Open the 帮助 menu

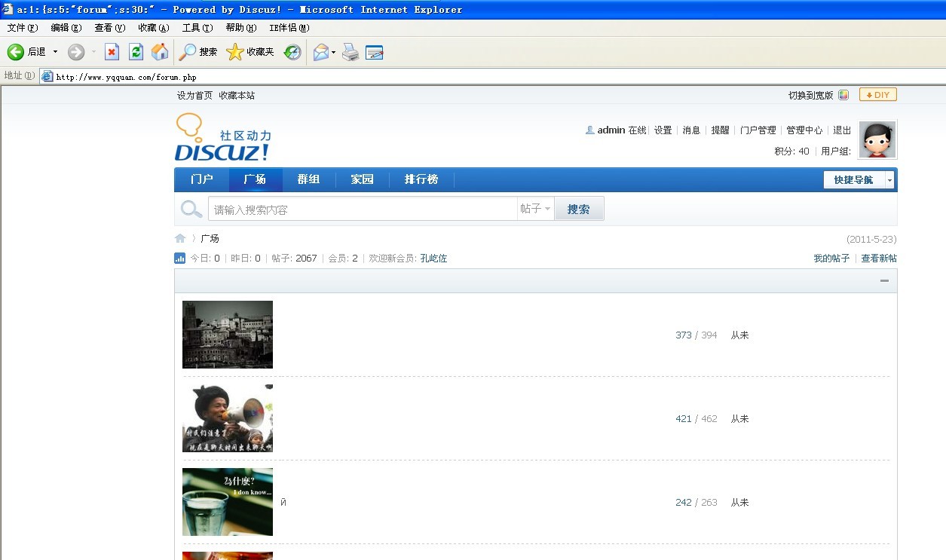coord(241,28)
